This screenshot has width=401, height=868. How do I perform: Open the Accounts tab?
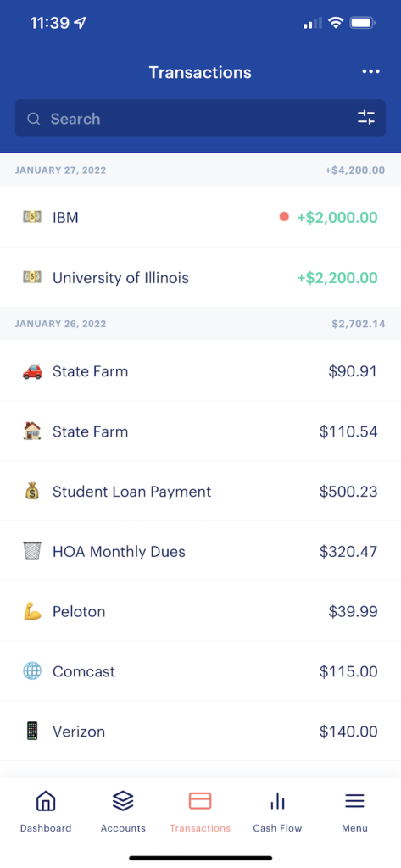(123, 811)
